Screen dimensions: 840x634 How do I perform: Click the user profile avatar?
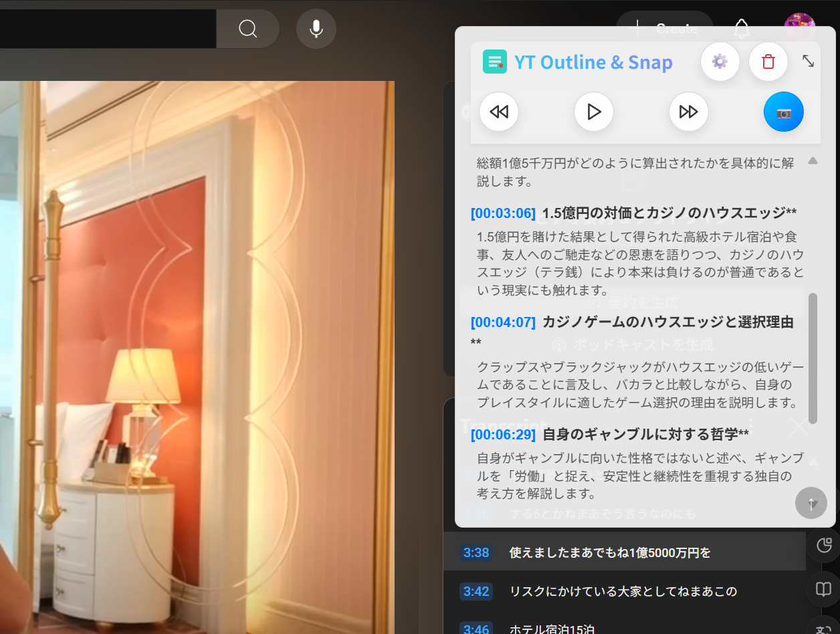[x=799, y=27]
